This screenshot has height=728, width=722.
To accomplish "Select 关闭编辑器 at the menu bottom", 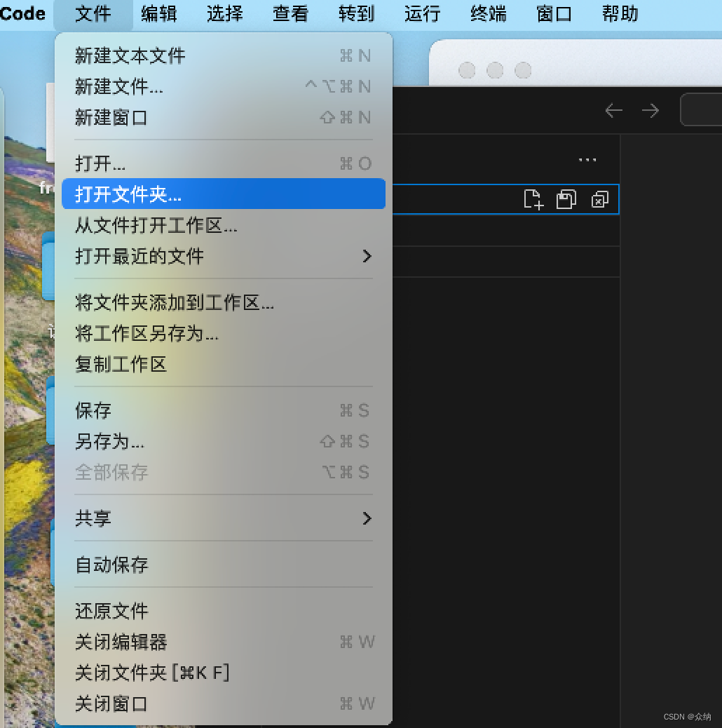I will pos(120,642).
